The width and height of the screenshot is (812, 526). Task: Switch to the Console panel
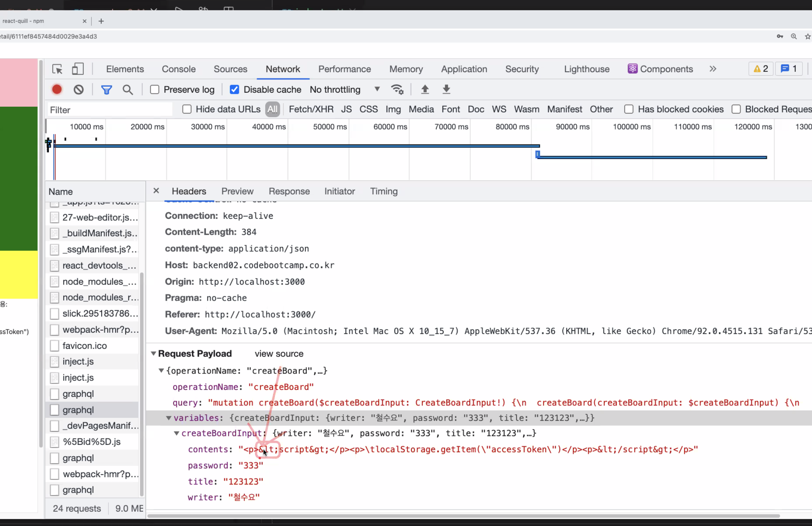point(179,69)
